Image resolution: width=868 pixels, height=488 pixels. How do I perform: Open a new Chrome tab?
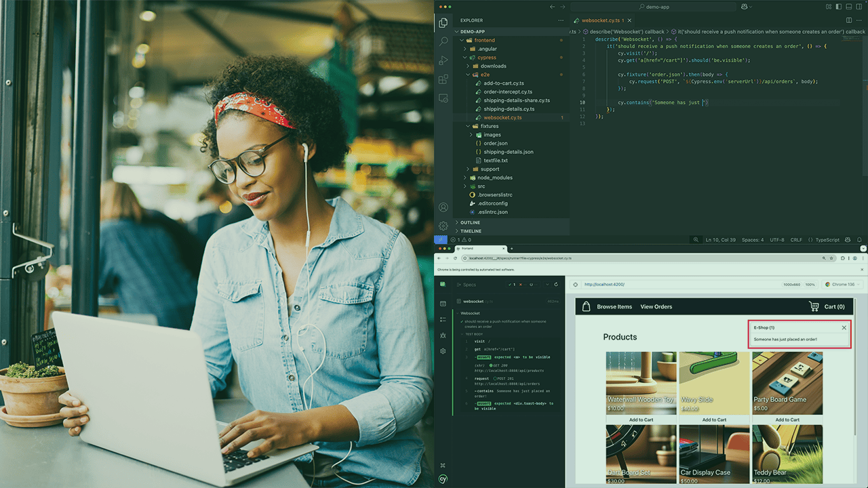pyautogui.click(x=512, y=249)
